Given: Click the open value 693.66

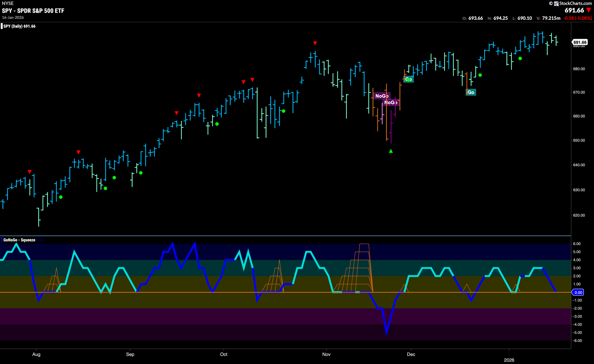Looking at the screenshot, I should coord(475,18).
